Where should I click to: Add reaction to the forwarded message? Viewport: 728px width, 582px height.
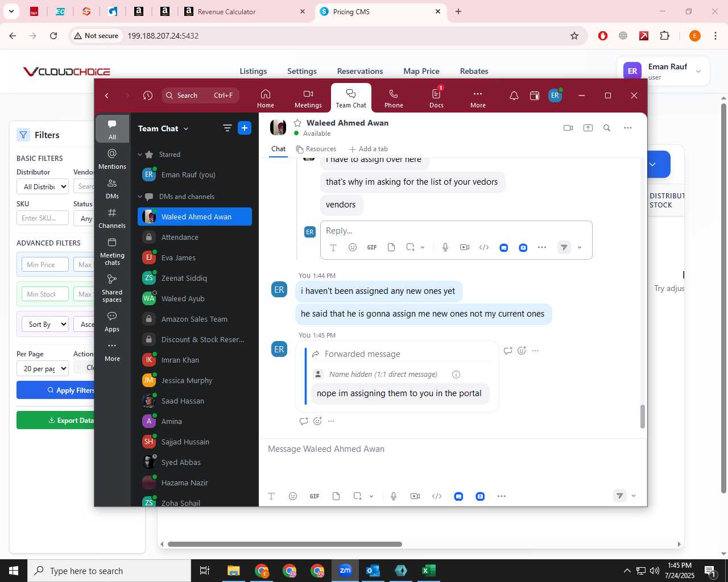click(x=522, y=351)
